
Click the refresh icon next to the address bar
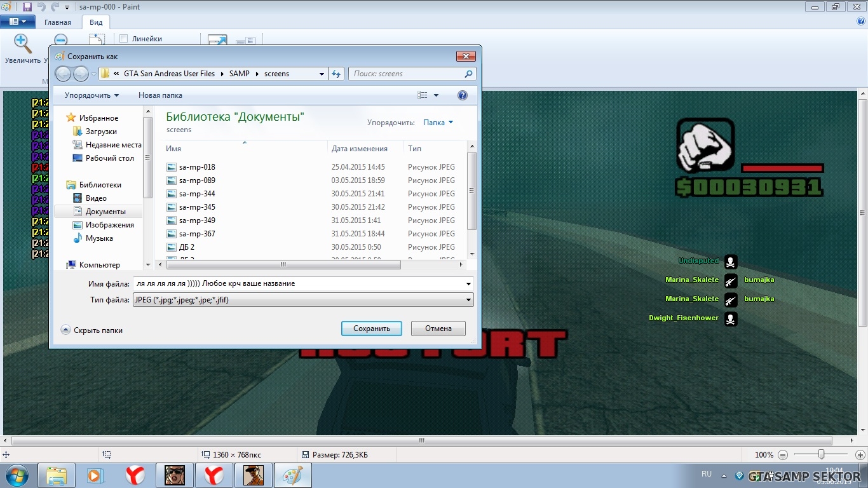(337, 74)
